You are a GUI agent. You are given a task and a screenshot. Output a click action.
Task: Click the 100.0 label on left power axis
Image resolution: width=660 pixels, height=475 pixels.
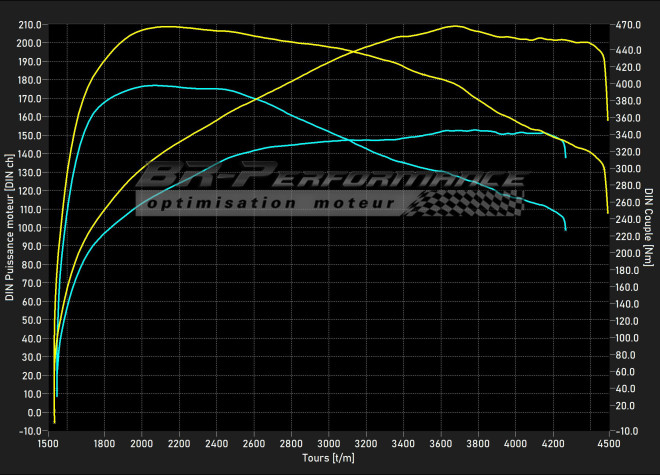[29, 228]
